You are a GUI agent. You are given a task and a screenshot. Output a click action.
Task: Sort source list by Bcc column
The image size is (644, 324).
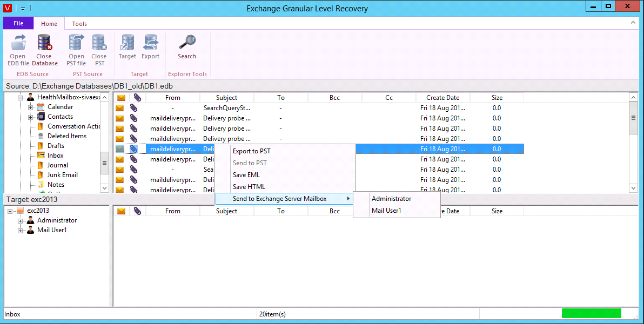(335, 98)
